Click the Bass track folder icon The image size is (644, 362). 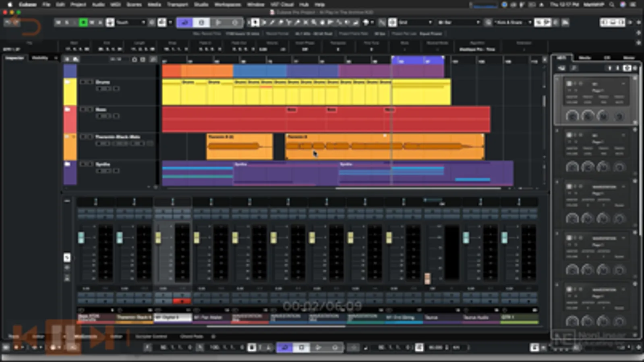pos(67,109)
